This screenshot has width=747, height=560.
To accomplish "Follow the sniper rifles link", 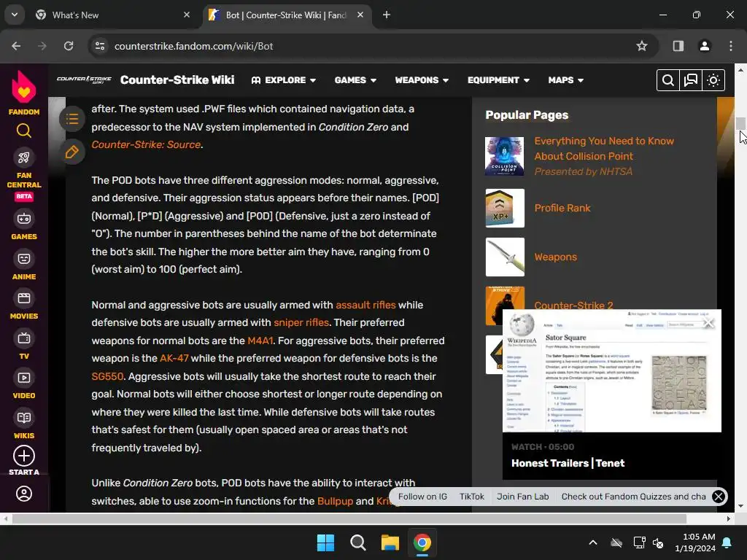I will click(x=301, y=322).
